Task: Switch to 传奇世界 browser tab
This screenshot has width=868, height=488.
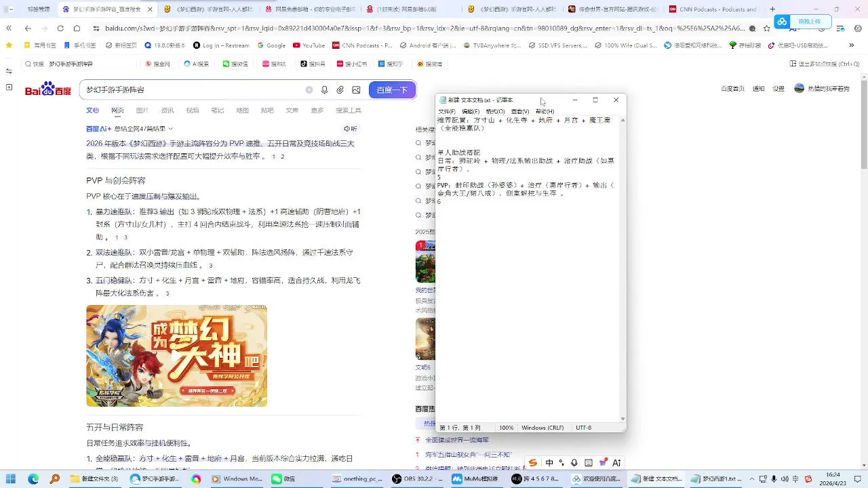Action: coord(613,9)
